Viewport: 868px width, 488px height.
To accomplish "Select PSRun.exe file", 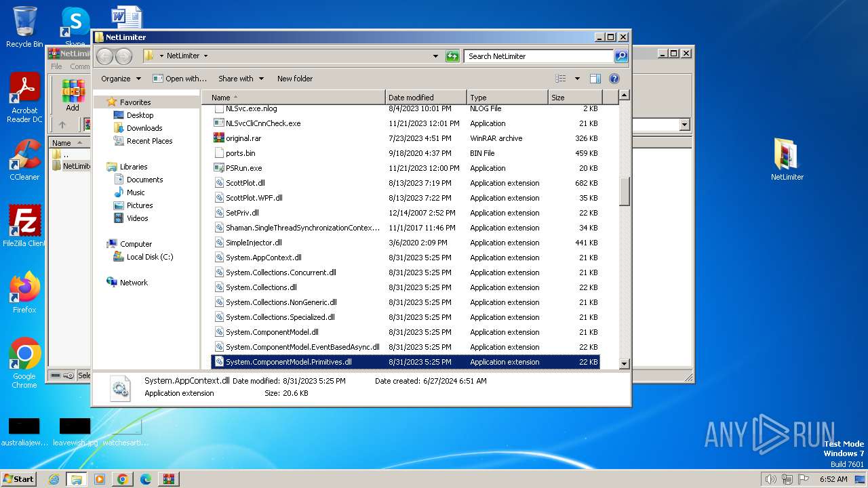I will [405, 168].
